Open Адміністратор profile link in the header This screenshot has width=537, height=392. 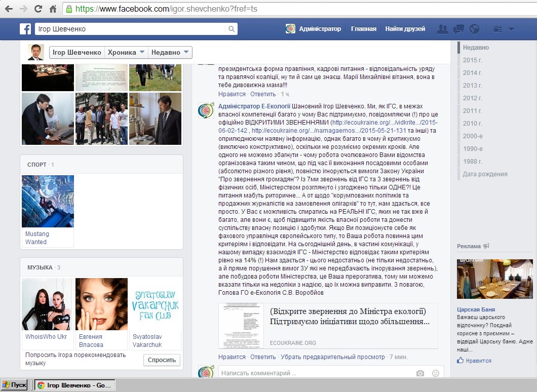[320, 29]
